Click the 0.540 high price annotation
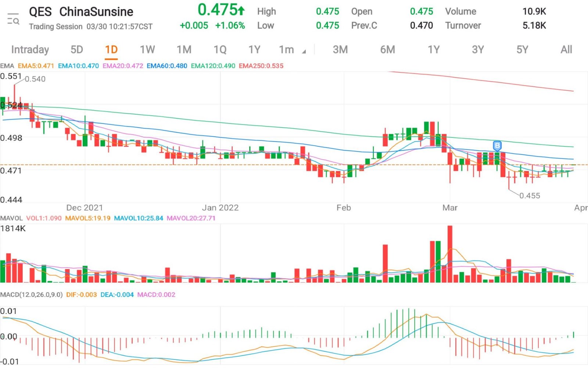 pyautogui.click(x=35, y=79)
